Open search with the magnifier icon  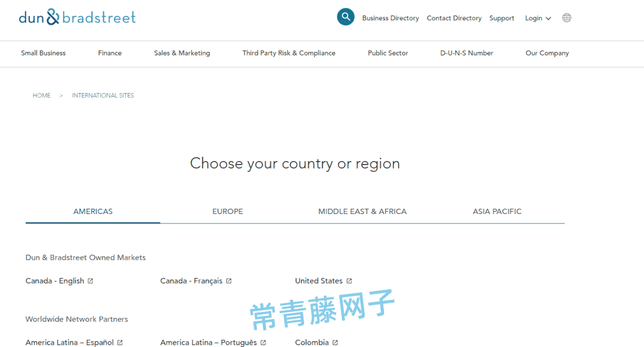point(346,17)
